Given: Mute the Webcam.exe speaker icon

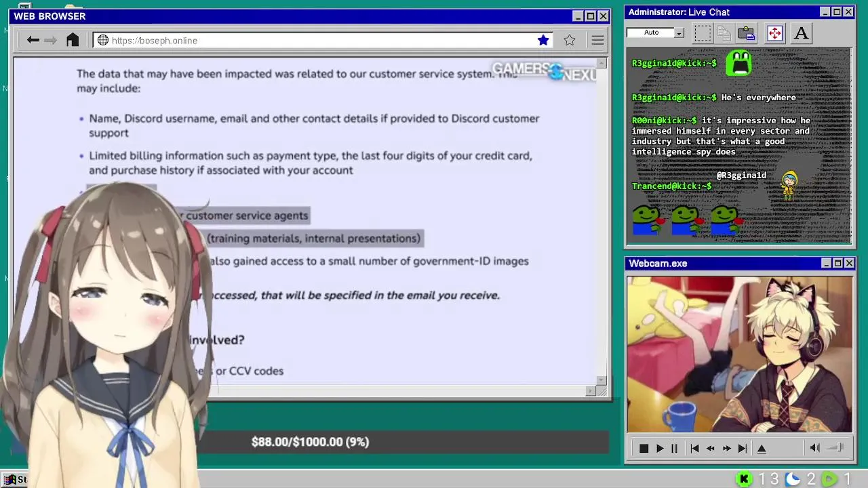Looking at the screenshot, I should coord(814,448).
